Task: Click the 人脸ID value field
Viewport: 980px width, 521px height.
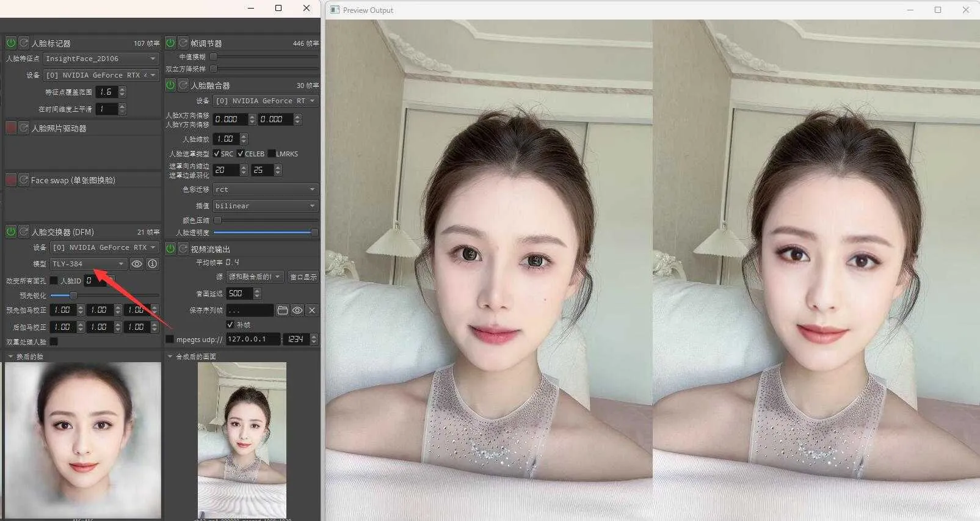Action: point(96,280)
